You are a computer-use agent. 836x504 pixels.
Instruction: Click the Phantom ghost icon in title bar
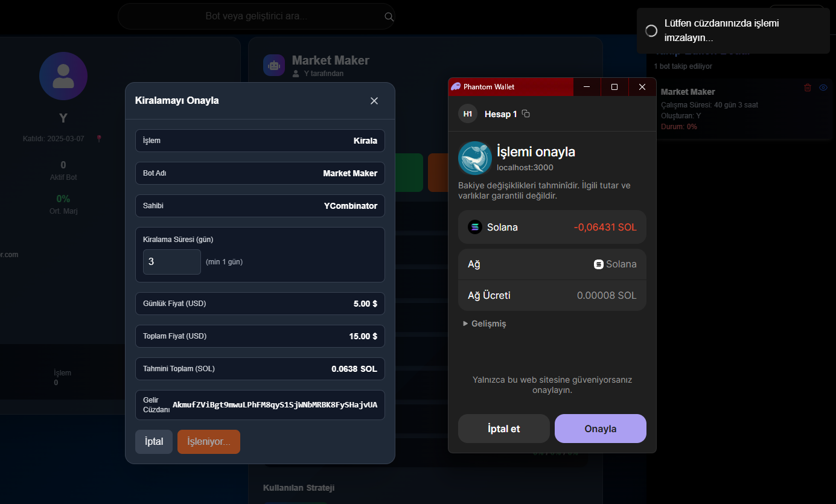[x=456, y=86]
